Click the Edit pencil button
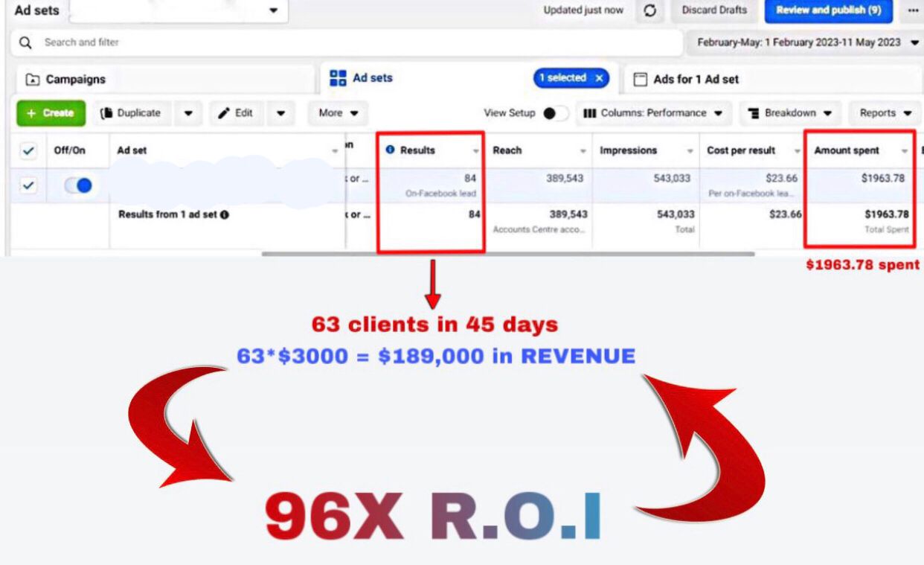 (x=236, y=113)
